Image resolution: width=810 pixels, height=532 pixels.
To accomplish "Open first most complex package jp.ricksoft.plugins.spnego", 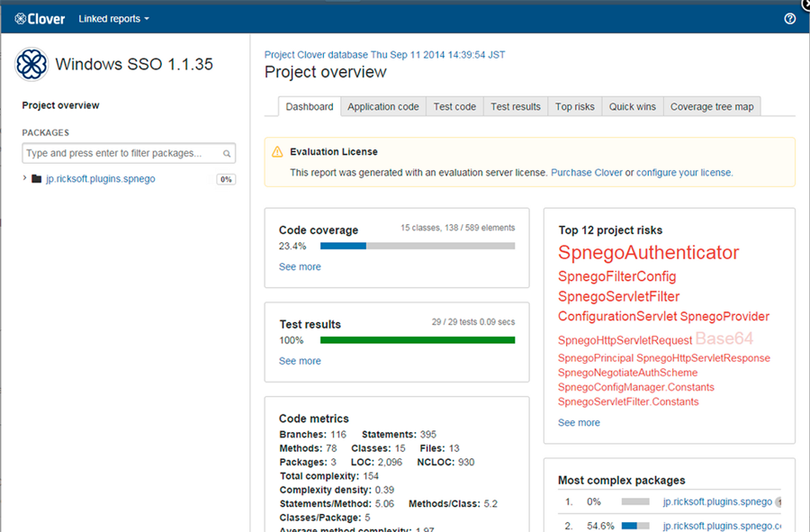I will pyautogui.click(x=717, y=501).
